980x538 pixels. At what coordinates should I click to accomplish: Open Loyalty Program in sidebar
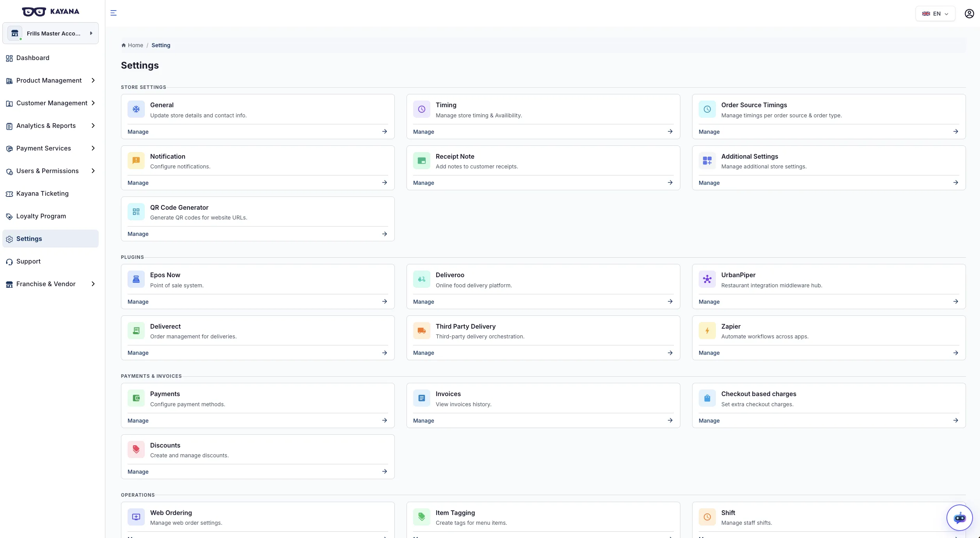pos(50,216)
